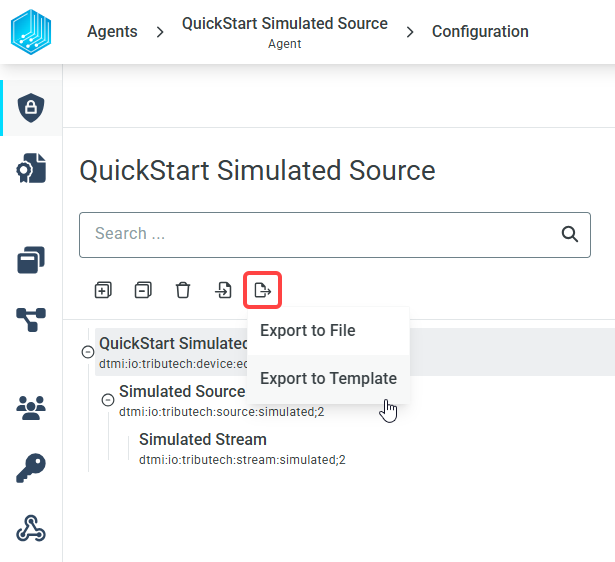The height and width of the screenshot is (562, 615).
Task: Click dtmi:io:tributech:source:simulated;2 text
Action: coord(222,412)
